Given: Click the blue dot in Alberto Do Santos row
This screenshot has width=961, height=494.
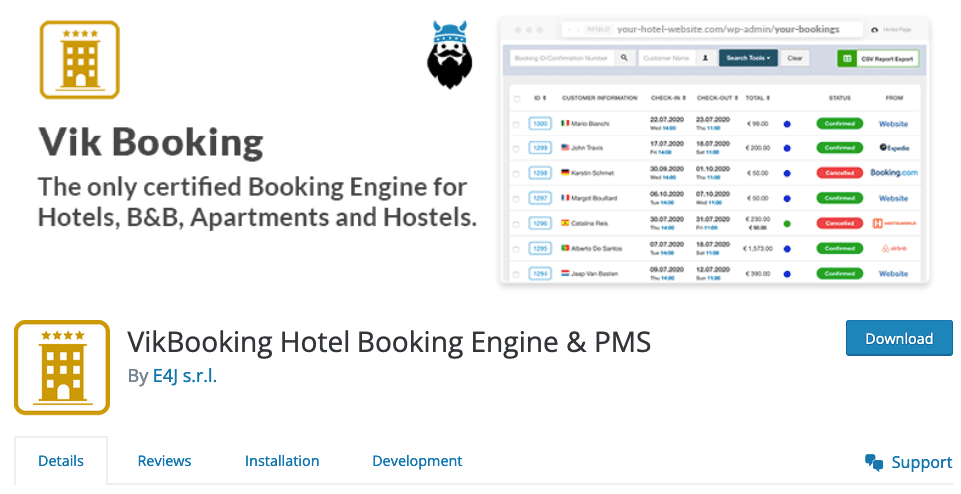Looking at the screenshot, I should pyautogui.click(x=787, y=249).
